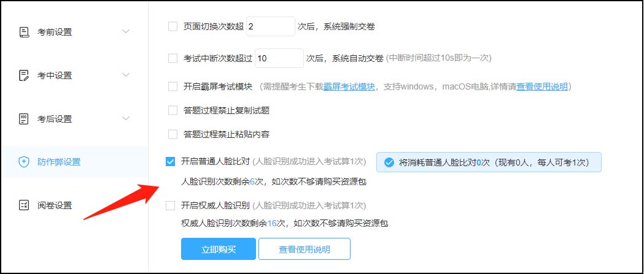Viewport: 644px width, 274px height.
Task: Click the 考后设置 score sheet icon
Action: pyautogui.click(x=24, y=119)
